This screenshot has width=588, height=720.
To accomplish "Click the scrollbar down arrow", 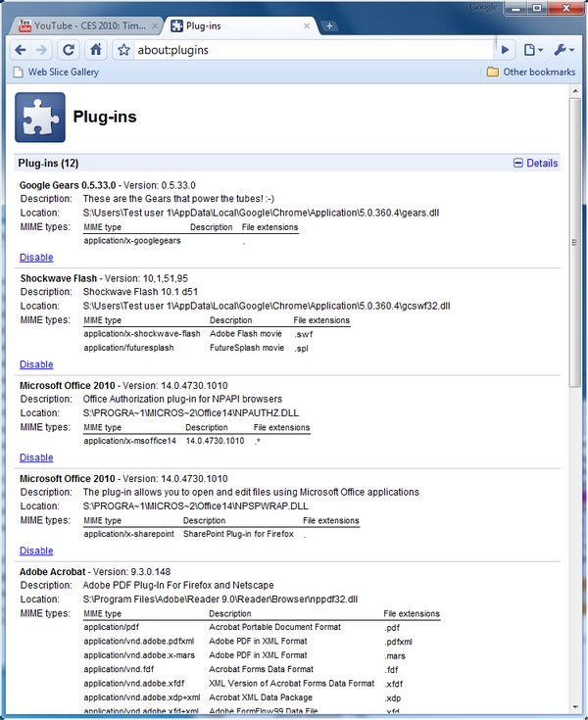I will point(574,707).
